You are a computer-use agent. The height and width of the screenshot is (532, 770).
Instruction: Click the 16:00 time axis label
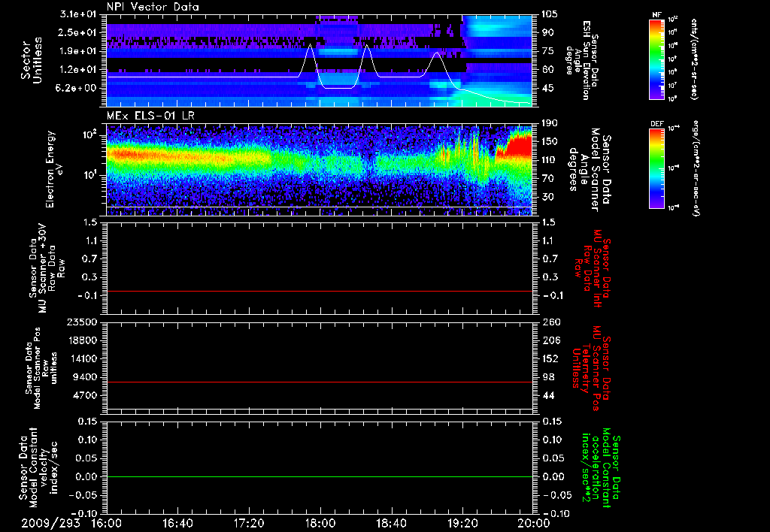(107, 523)
